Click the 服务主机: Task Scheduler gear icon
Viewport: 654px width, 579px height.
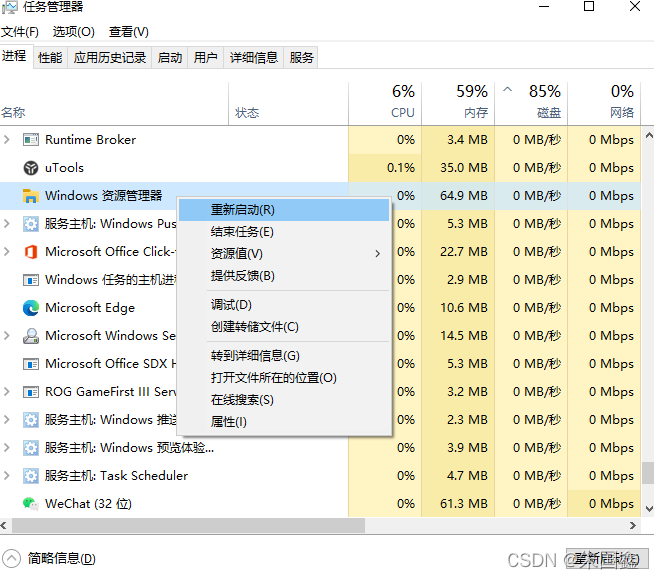coord(31,476)
